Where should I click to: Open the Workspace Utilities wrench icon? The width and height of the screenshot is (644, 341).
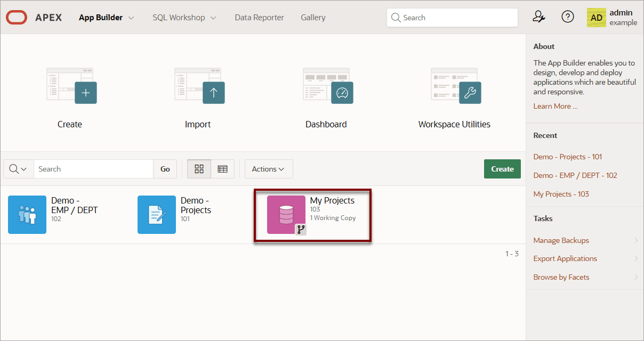(456, 86)
